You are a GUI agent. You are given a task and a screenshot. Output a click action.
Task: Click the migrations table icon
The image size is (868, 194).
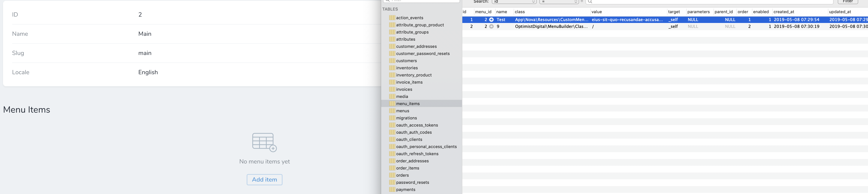pyautogui.click(x=392, y=118)
